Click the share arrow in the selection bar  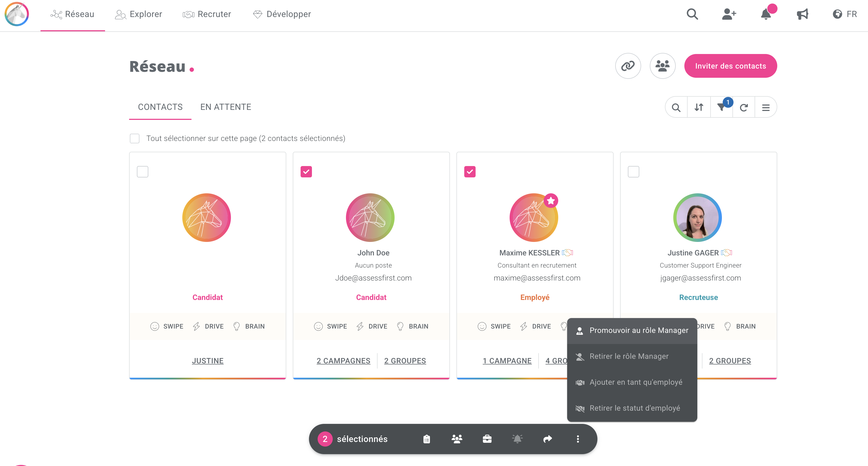(547, 439)
